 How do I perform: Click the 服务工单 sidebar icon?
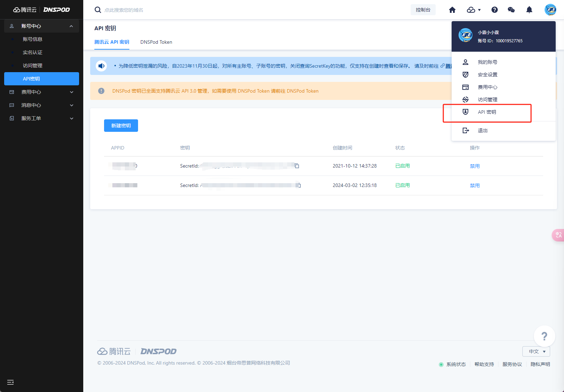click(x=12, y=118)
